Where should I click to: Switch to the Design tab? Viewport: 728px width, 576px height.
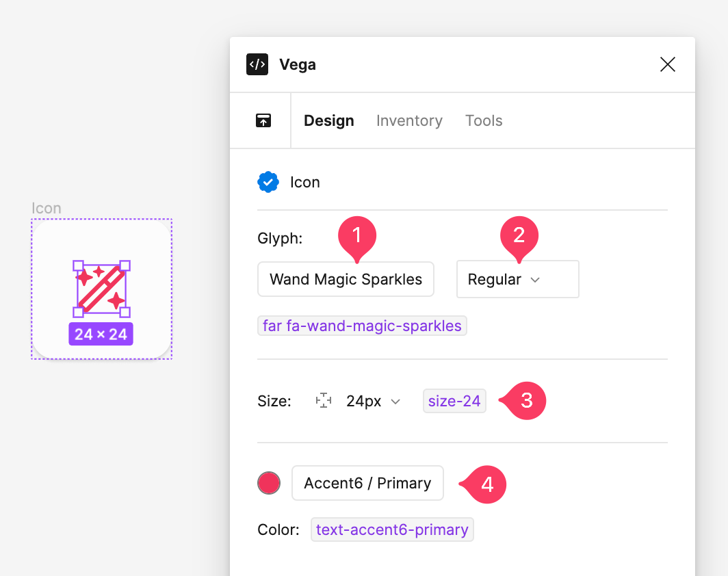tap(328, 120)
